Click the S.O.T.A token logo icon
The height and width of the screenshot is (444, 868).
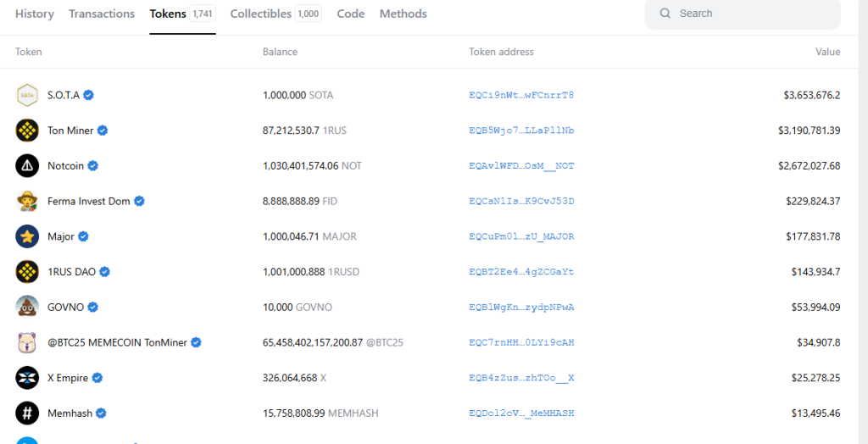coord(27,95)
